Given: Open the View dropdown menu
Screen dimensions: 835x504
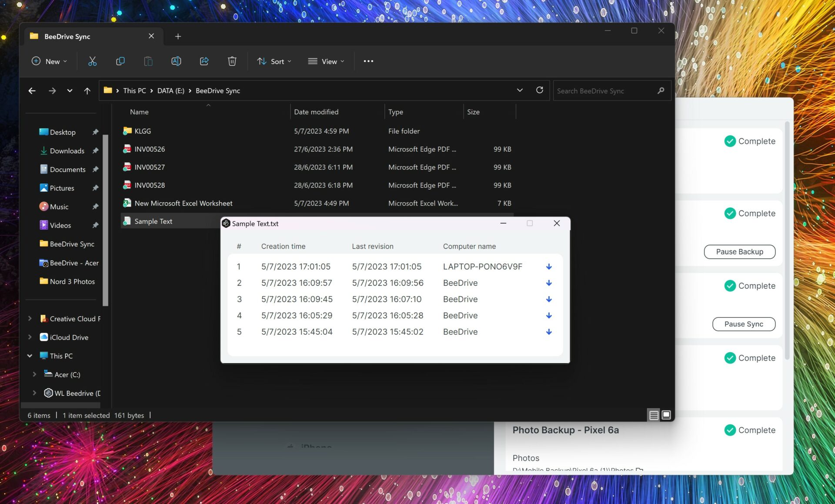Looking at the screenshot, I should pyautogui.click(x=326, y=61).
